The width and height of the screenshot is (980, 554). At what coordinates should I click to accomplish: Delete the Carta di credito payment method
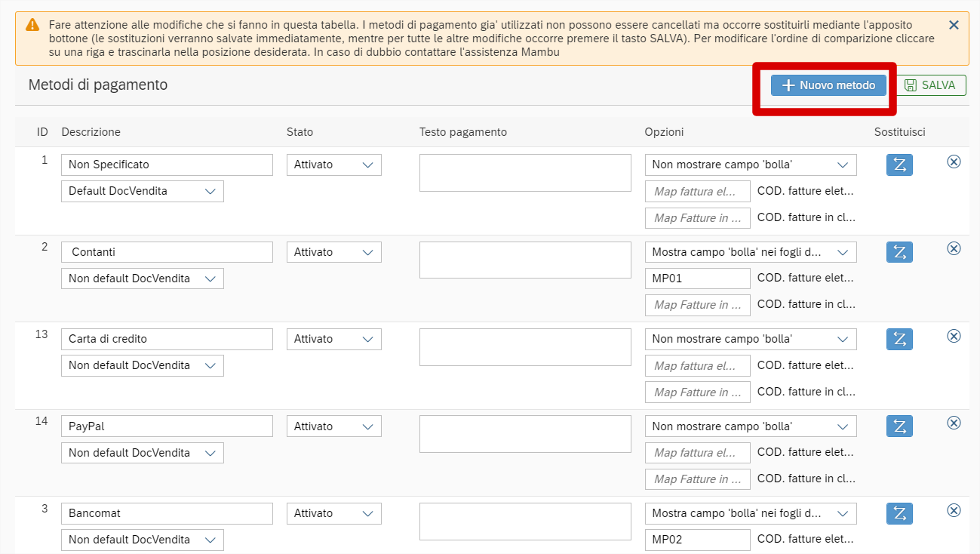(954, 336)
